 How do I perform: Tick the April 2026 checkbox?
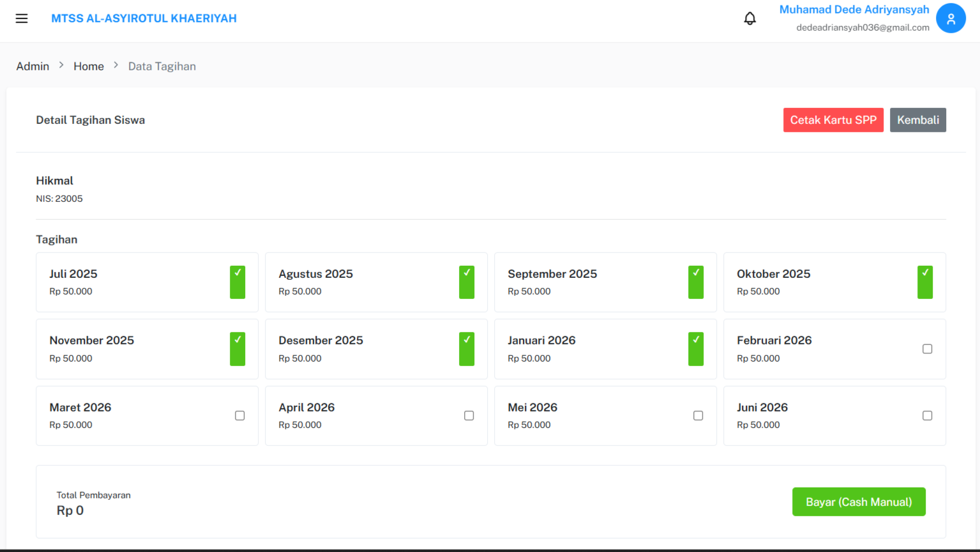469,416
